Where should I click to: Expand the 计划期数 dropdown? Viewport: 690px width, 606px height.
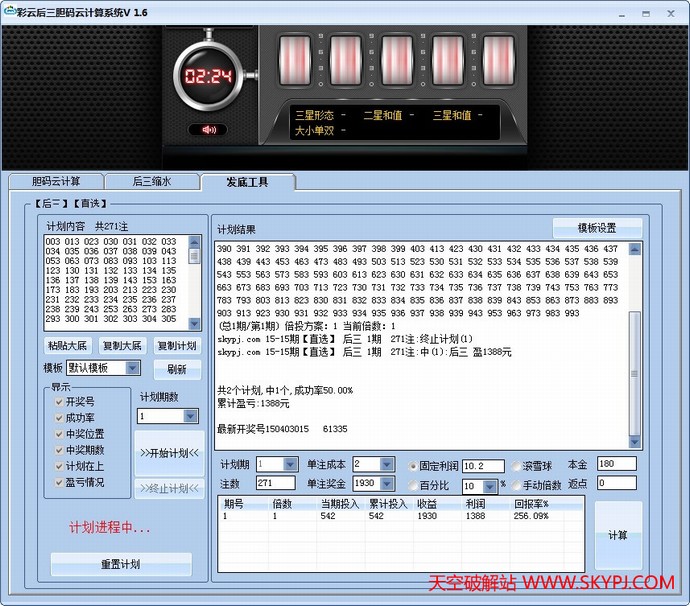[x=178, y=416]
